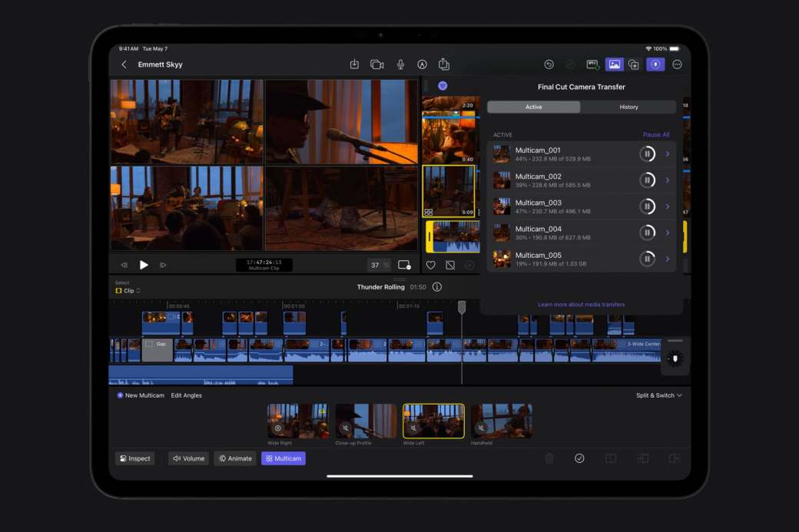Open the Import media icon

pos(354,64)
